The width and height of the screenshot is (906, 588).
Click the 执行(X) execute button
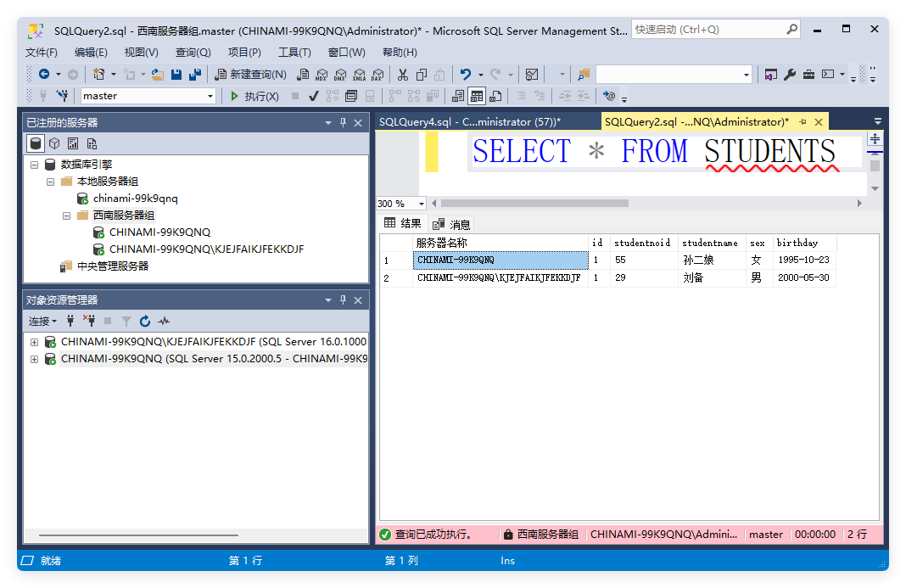(x=254, y=96)
